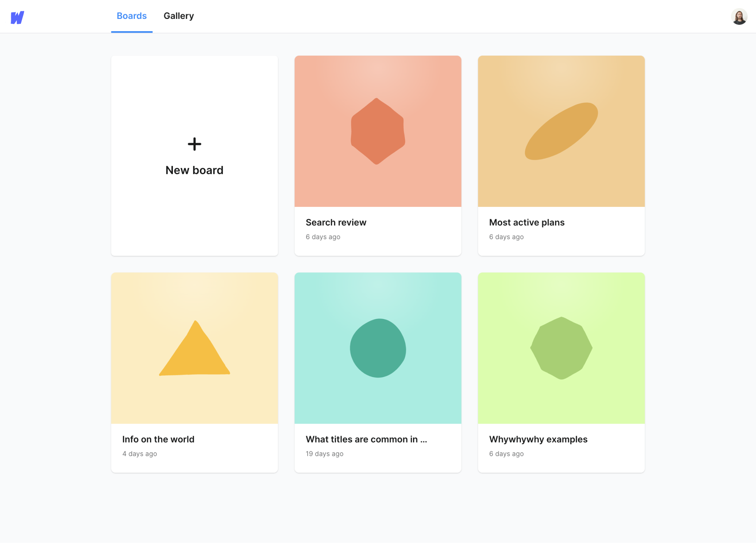This screenshot has width=756, height=543.
Task: Click '6 days ago' under Most active plans
Action: [x=506, y=237]
